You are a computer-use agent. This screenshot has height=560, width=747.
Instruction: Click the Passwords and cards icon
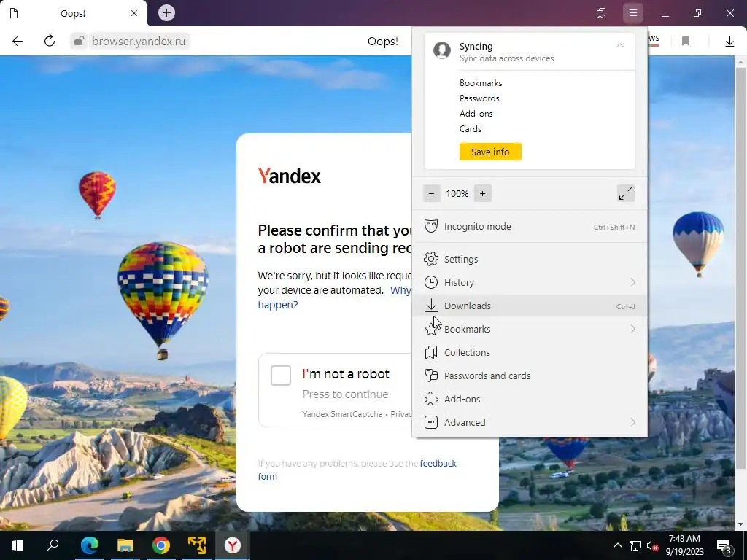point(430,376)
